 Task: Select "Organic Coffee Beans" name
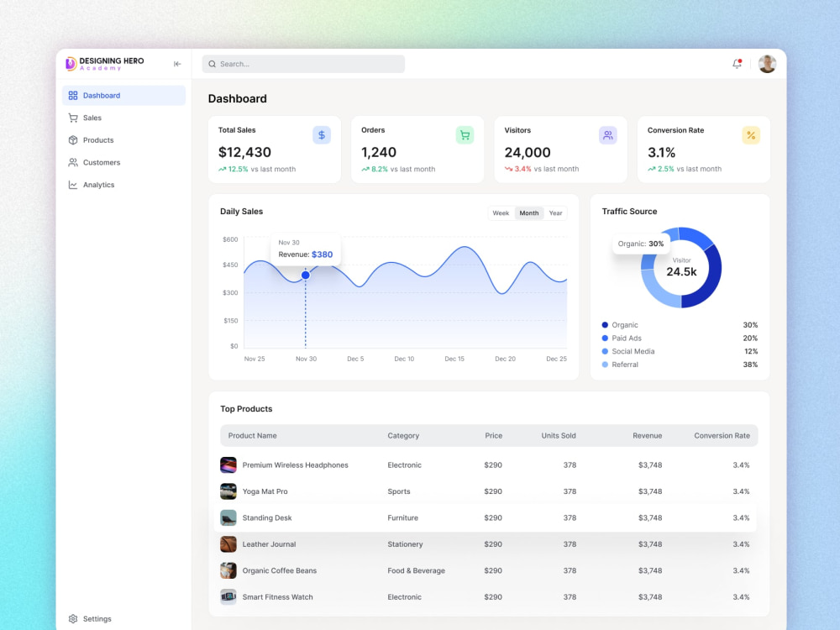pyautogui.click(x=279, y=570)
